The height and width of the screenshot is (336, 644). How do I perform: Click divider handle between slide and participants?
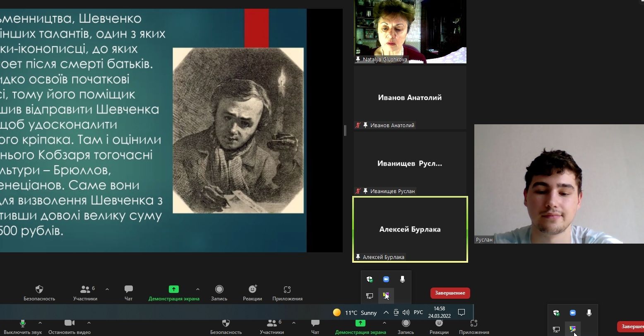(x=345, y=130)
